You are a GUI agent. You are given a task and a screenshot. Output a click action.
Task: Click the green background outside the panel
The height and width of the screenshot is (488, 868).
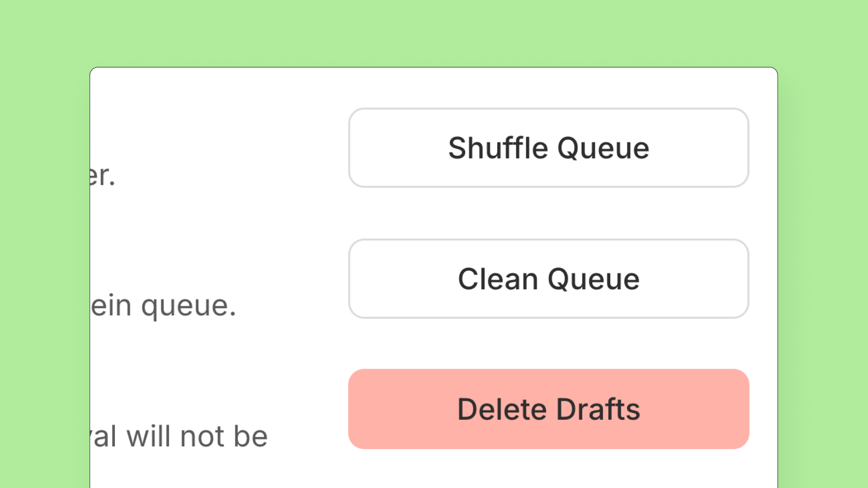coord(434,32)
